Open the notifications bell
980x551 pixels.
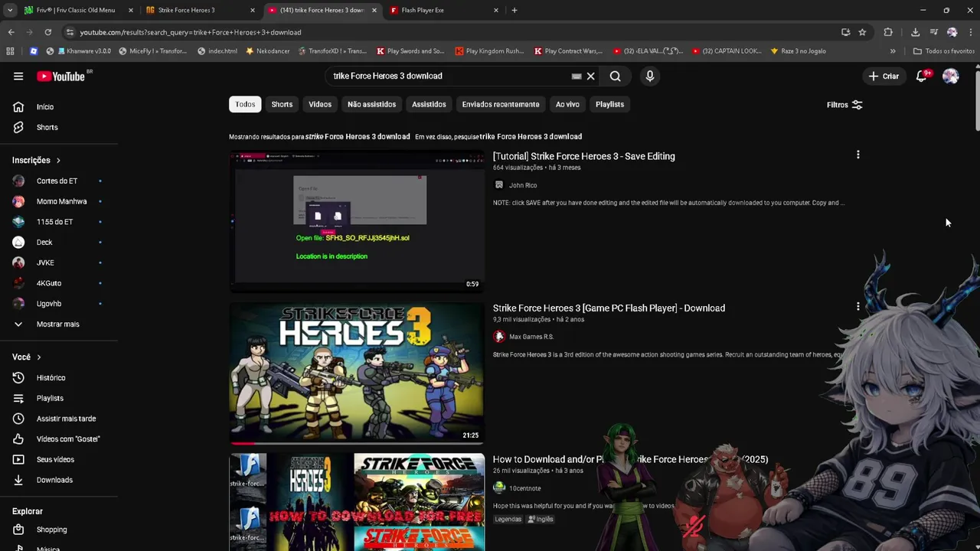click(x=922, y=76)
